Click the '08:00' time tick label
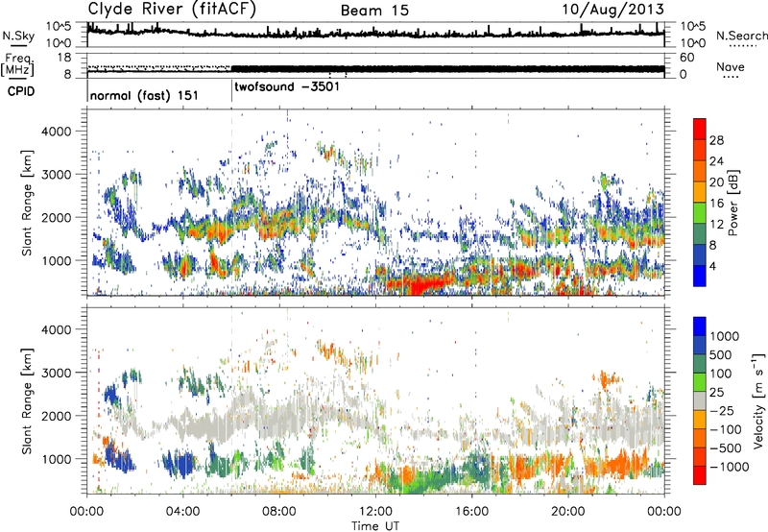The height and width of the screenshot is (532, 768). [279, 511]
